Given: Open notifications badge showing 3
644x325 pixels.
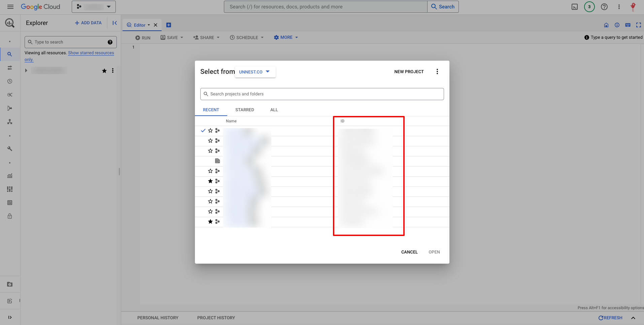Looking at the screenshot, I should pyautogui.click(x=589, y=7).
